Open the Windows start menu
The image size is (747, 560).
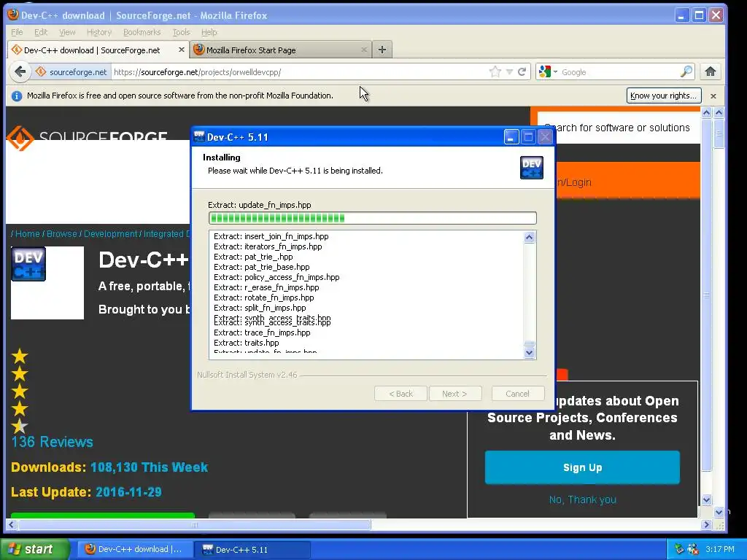click(x=35, y=549)
